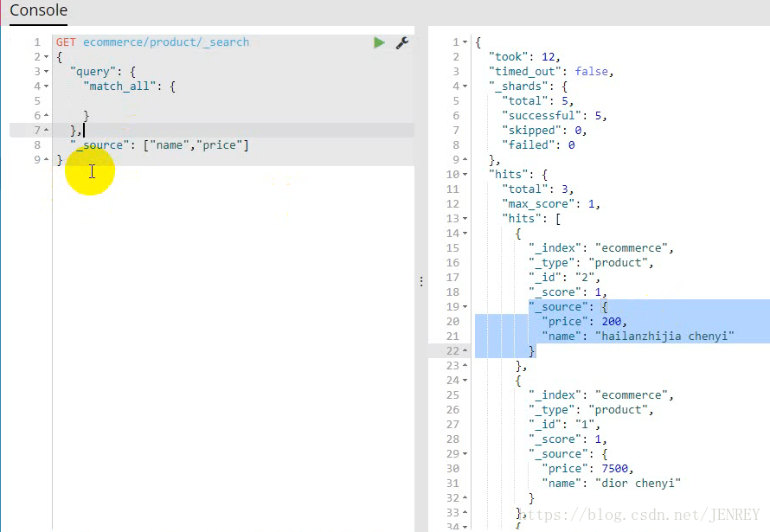770x532 pixels.
Task: Click the "timed_out": false value
Action: pos(591,72)
